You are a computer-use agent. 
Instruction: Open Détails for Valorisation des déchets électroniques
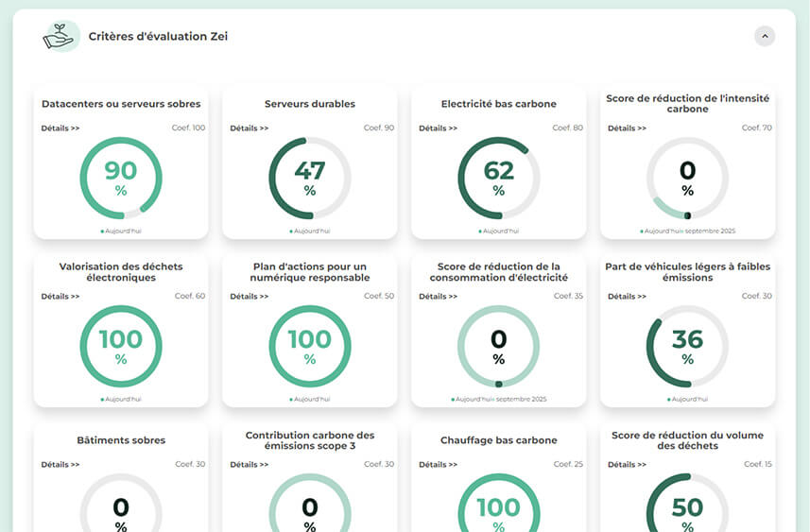[x=60, y=297]
